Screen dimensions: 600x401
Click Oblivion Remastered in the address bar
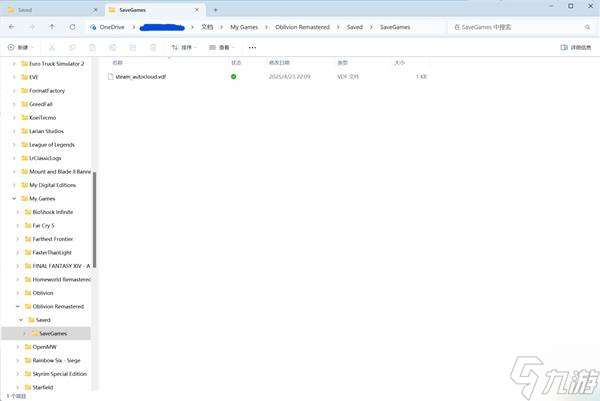(x=302, y=27)
